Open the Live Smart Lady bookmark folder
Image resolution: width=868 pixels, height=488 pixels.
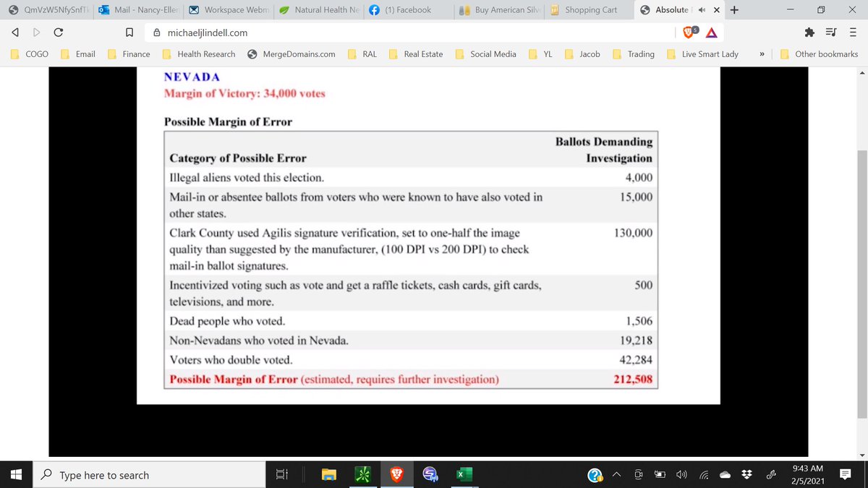tap(703, 54)
